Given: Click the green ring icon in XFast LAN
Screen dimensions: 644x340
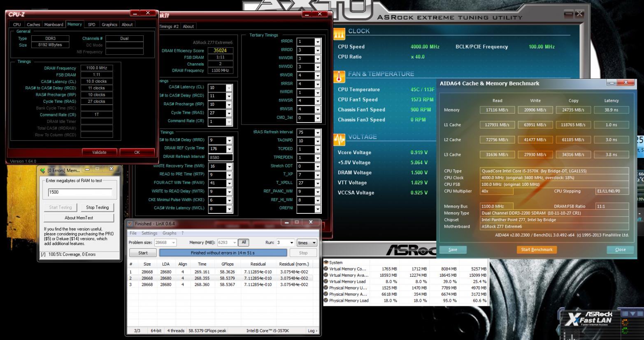Looking at the screenshot, I should tap(625, 331).
